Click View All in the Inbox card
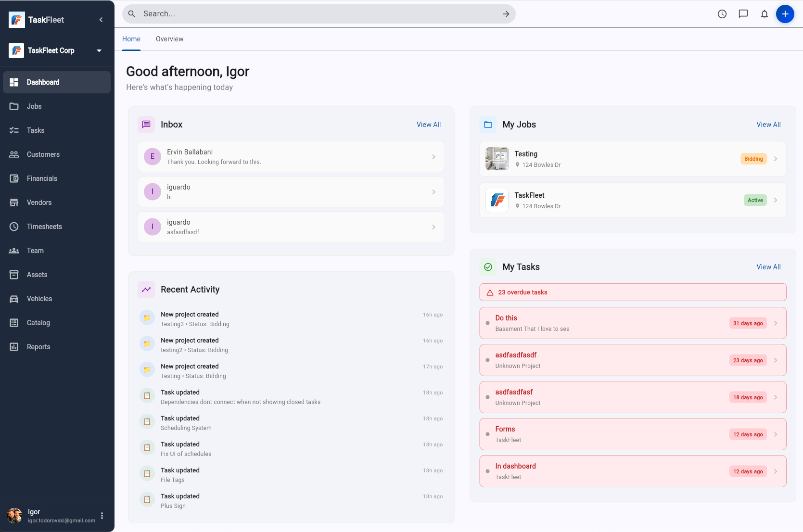 click(428, 125)
